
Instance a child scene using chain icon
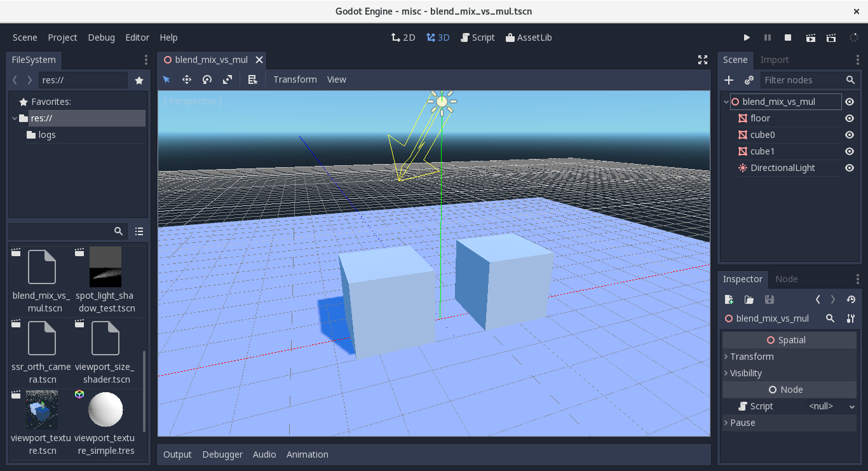tap(749, 80)
